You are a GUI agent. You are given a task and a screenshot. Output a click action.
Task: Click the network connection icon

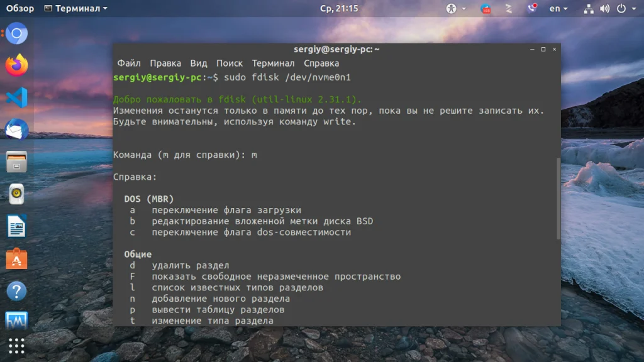tap(589, 9)
